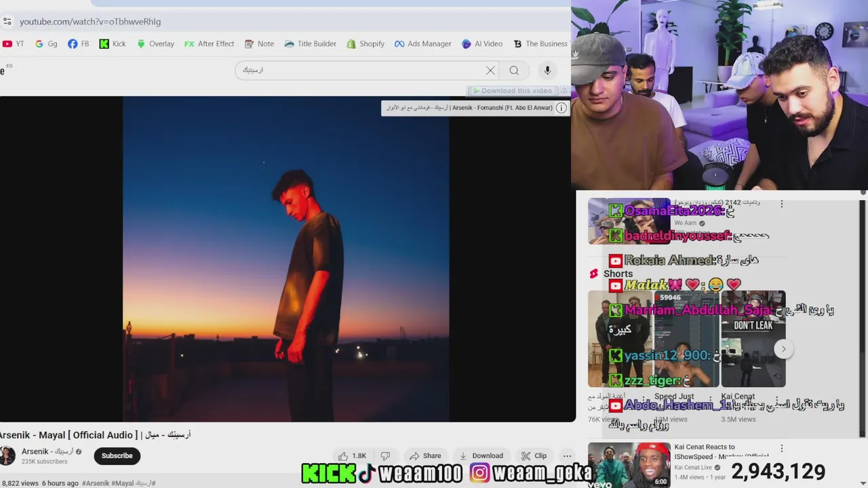The width and height of the screenshot is (868, 488).
Task: Open the After Effect bookmark
Action: (x=209, y=44)
